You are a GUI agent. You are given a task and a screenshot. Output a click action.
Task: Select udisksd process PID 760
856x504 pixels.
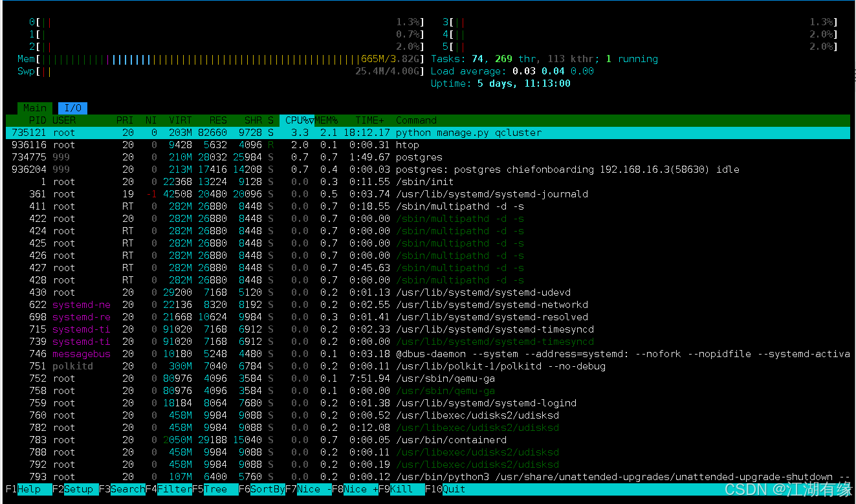428,415
